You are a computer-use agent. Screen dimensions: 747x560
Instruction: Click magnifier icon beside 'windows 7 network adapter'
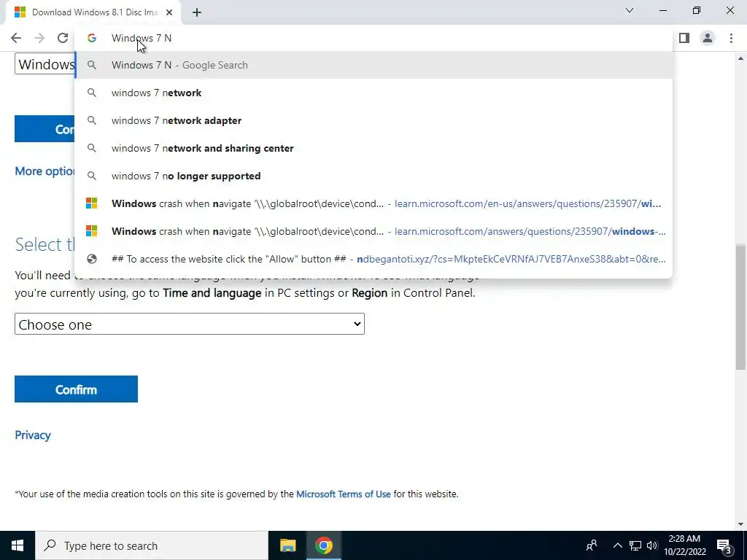(91, 120)
